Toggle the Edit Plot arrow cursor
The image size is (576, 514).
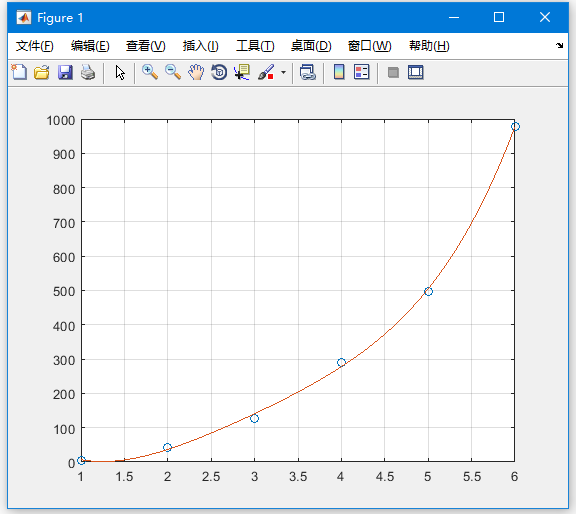[x=120, y=72]
